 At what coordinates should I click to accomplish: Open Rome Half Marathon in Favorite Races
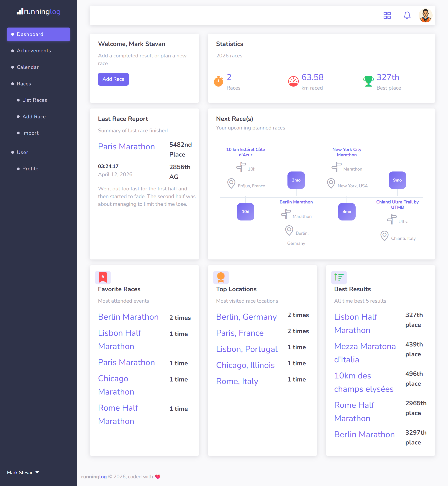pyautogui.click(x=118, y=415)
